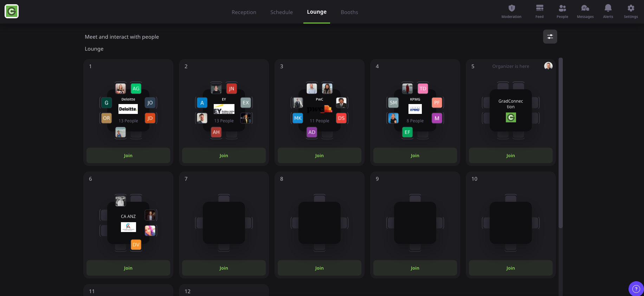Image resolution: width=644 pixels, height=296 pixels.
Task: Click the G avatar at Deloitte table
Action: [107, 103]
